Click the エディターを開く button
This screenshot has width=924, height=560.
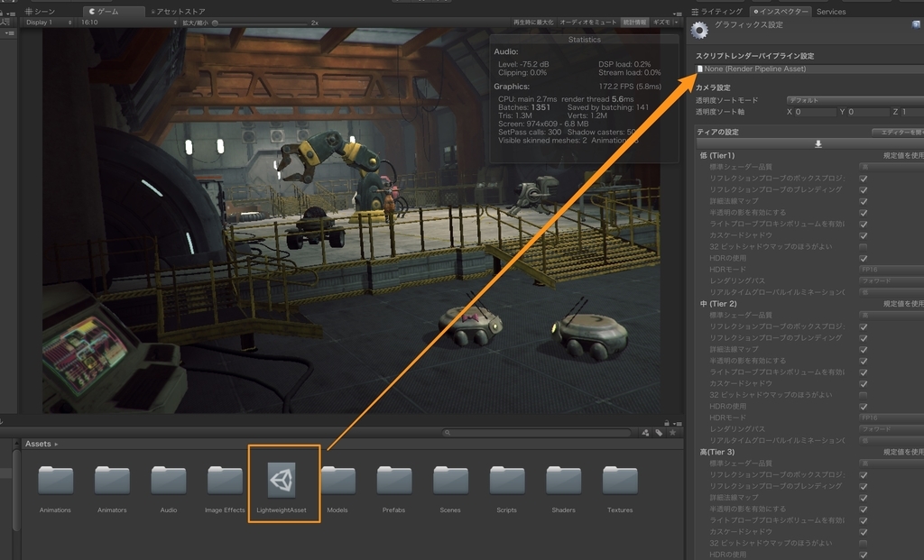pyautogui.click(x=898, y=133)
